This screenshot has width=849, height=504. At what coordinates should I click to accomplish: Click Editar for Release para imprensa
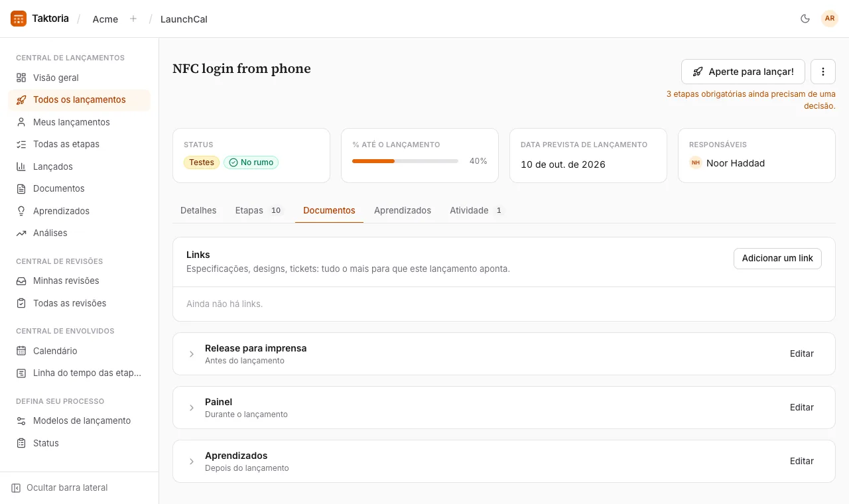801,353
